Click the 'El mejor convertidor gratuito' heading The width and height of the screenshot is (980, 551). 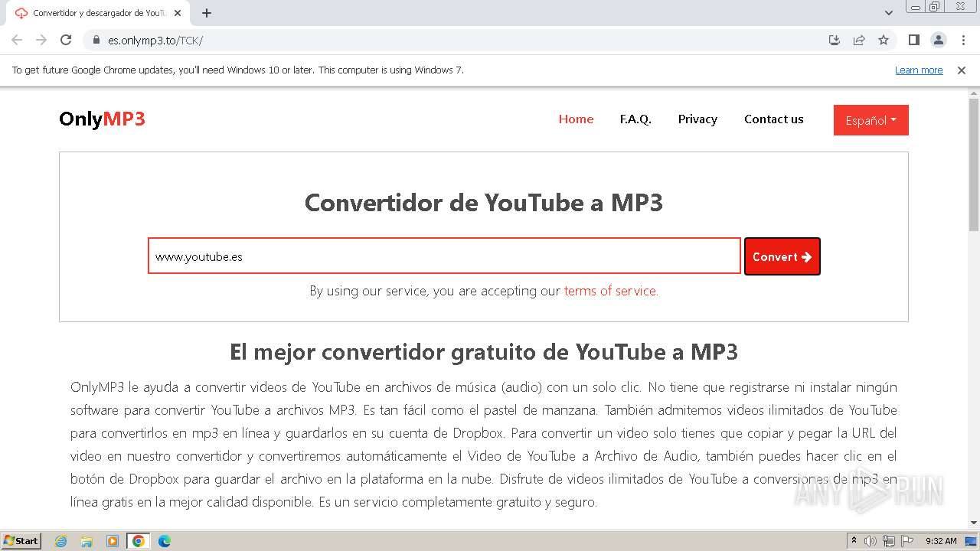point(484,352)
